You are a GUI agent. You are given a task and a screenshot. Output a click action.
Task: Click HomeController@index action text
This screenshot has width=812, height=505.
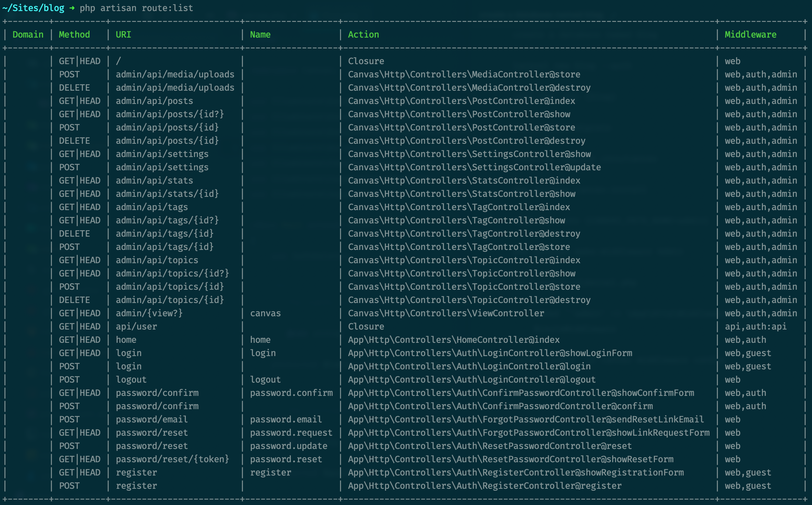pyautogui.click(x=454, y=340)
